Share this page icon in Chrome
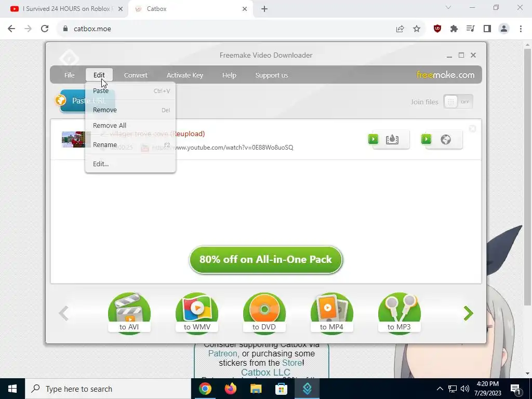The image size is (532, 399). click(x=400, y=29)
